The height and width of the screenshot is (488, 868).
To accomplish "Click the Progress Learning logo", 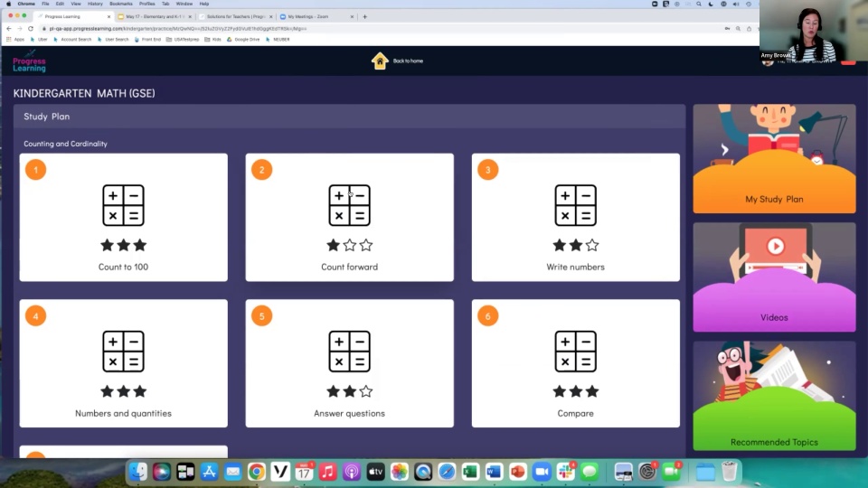I will (x=29, y=61).
